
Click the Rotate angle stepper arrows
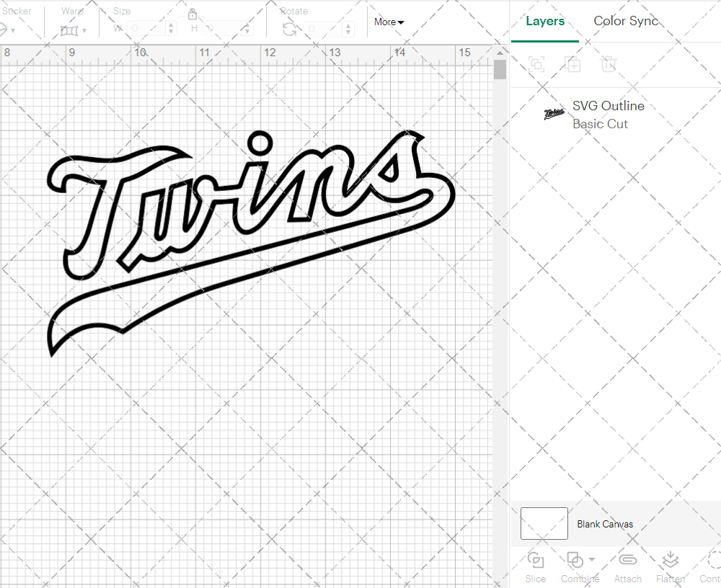click(348, 29)
